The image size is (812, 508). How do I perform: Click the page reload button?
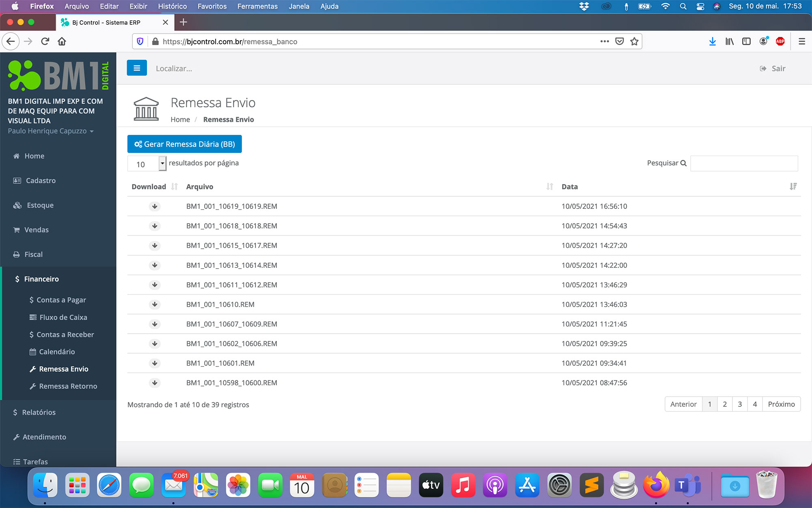coord(45,41)
